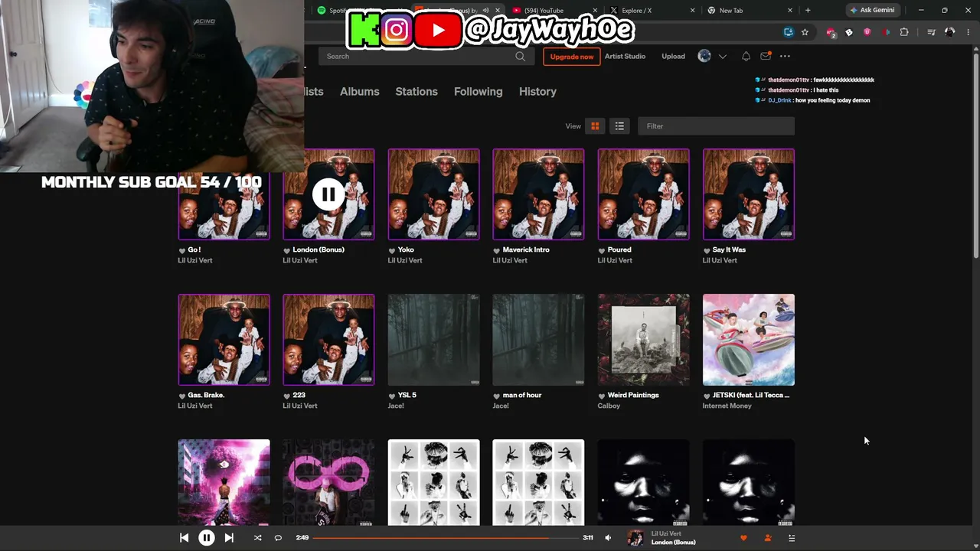This screenshot has height=551, width=980.
Task: Close the Explore / X browser tab
Action: point(693,11)
